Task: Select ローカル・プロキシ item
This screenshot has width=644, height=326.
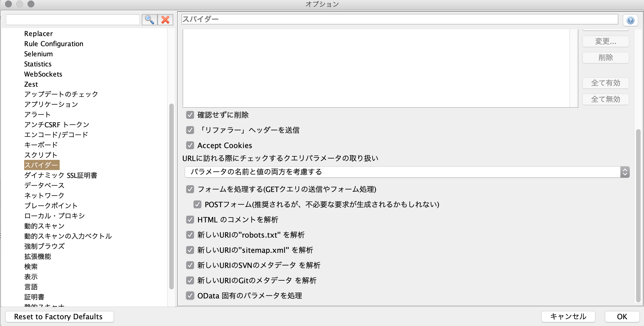Action: click(x=55, y=216)
